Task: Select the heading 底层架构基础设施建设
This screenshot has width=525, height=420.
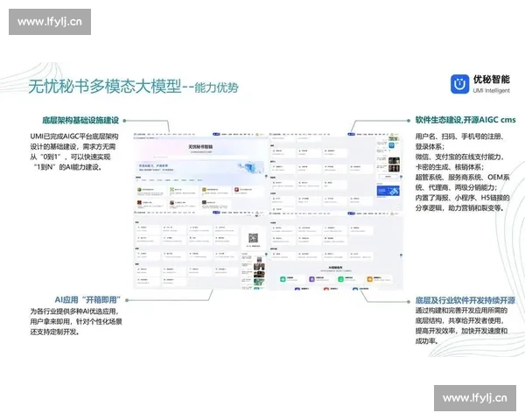Action: pyautogui.click(x=80, y=120)
